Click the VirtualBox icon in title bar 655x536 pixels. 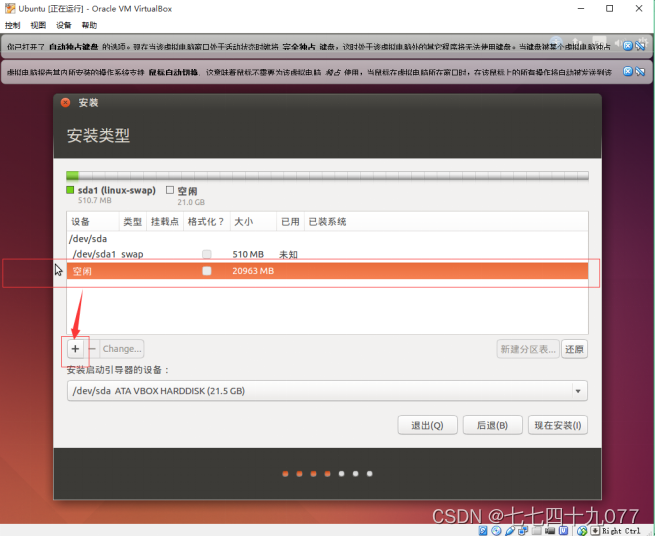(x=10, y=8)
